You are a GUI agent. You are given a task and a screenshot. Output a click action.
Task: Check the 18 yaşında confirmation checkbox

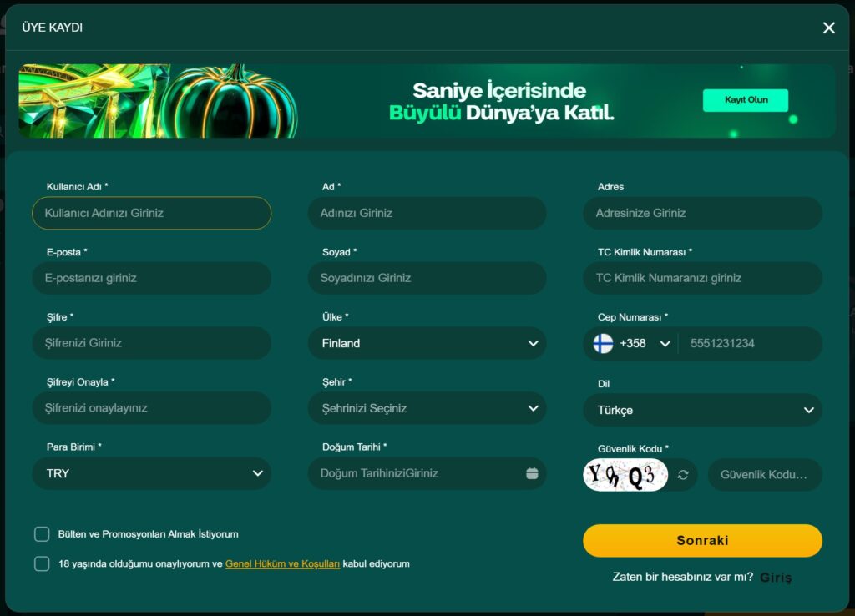41,563
